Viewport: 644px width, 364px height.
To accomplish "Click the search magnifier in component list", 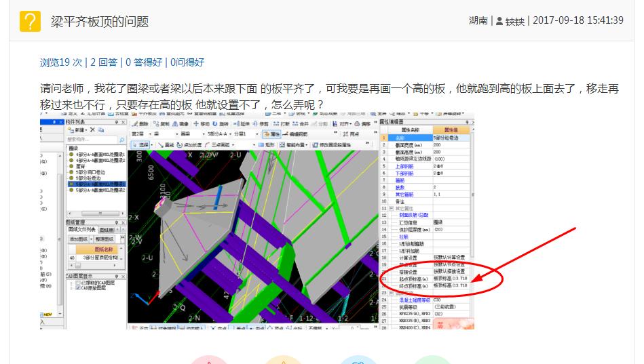I will [x=121, y=140].
